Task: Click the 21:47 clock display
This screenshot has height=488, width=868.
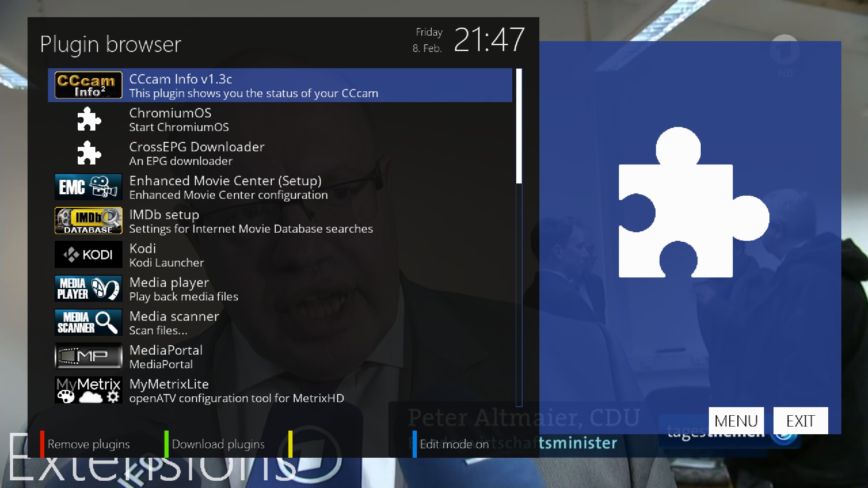Action: (x=489, y=40)
